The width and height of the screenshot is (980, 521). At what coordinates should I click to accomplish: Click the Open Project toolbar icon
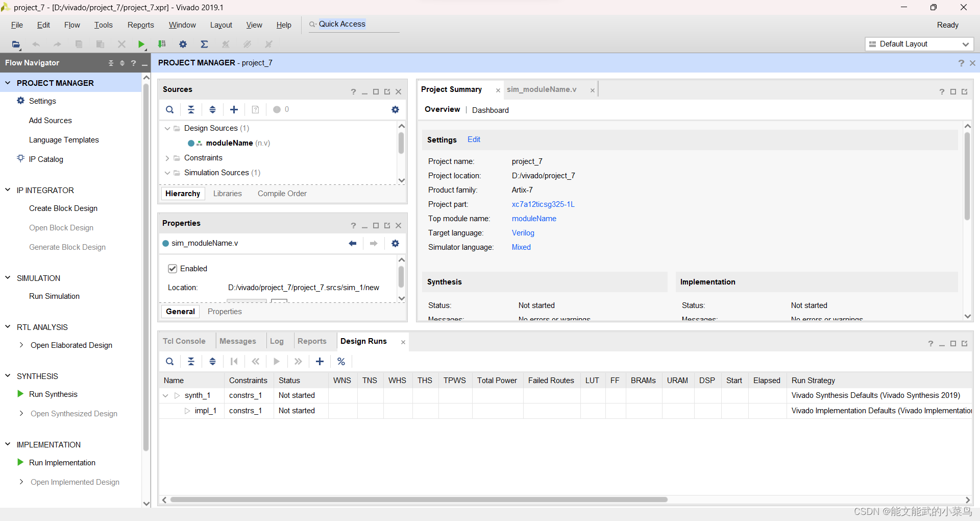tap(16, 44)
